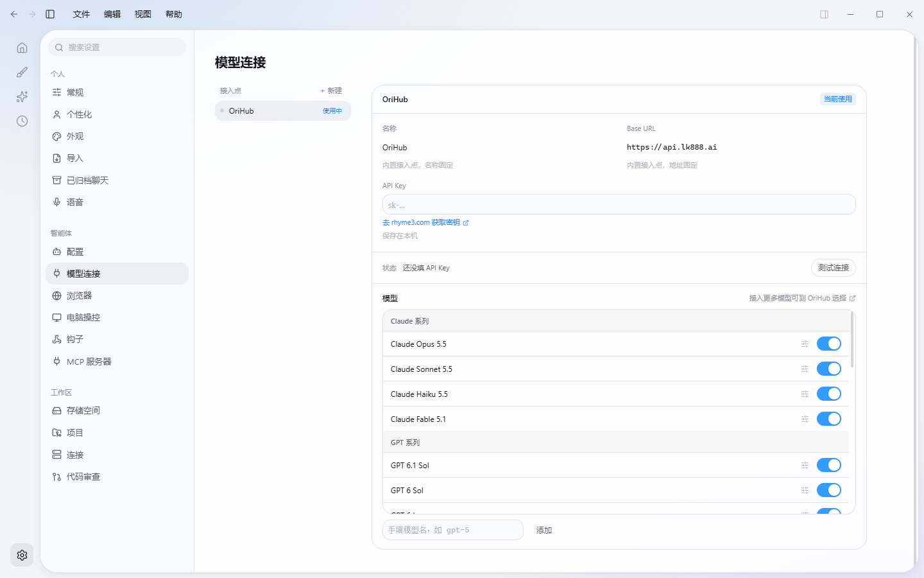Toggle the sidebar panel icon in title bar

pos(50,14)
